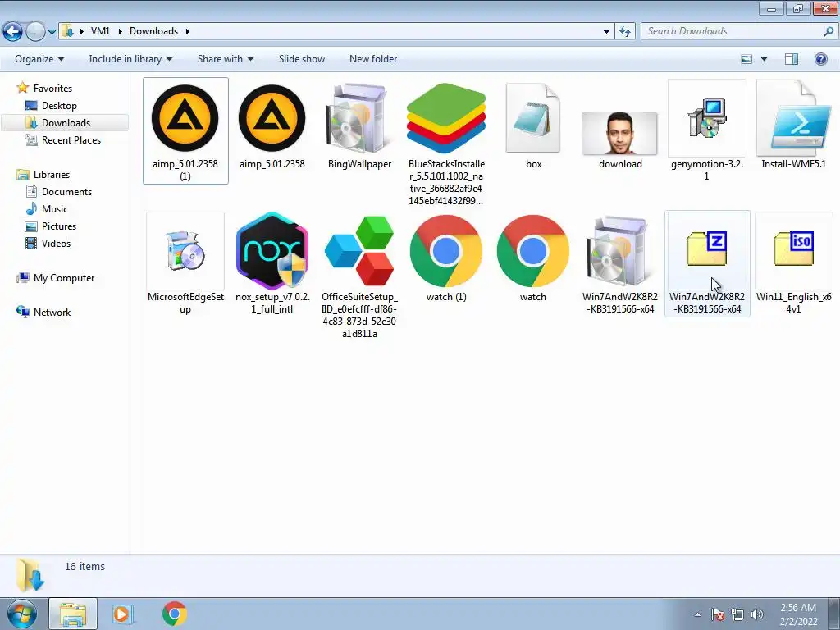Click the Windows Start button
The width and height of the screenshot is (840, 630).
tap(21, 614)
